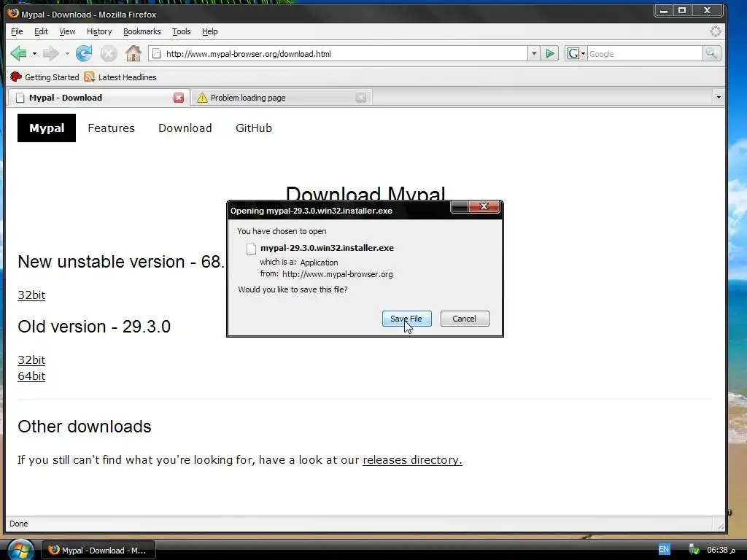Open the Home page icon

pos(133,53)
